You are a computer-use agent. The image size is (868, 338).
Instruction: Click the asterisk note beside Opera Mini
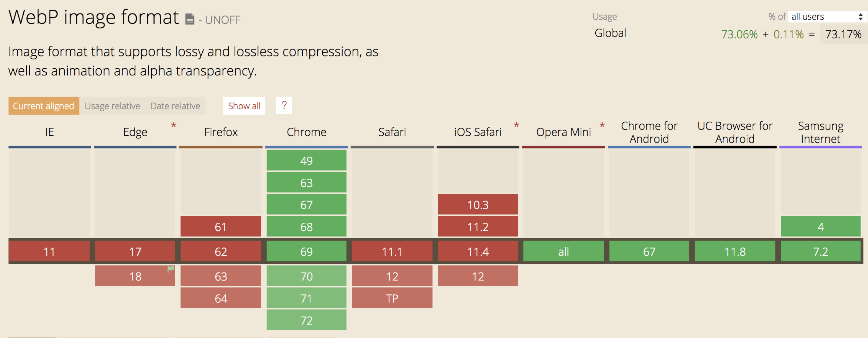point(602,125)
